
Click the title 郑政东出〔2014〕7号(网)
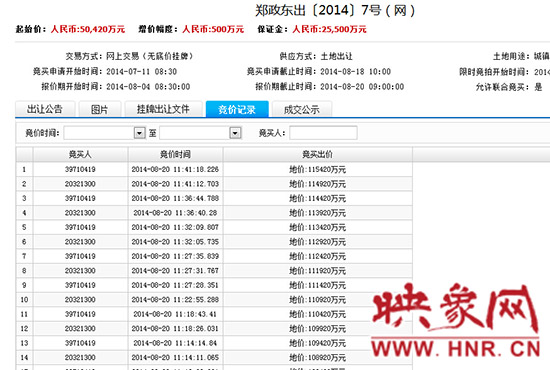coord(335,10)
